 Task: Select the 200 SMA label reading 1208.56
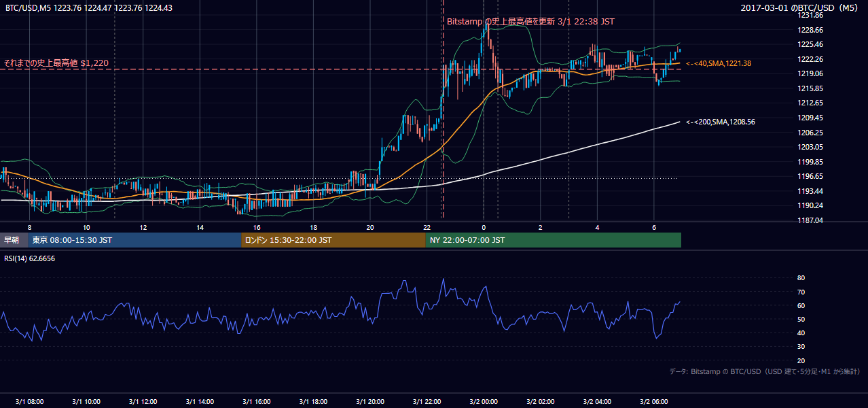(720, 122)
